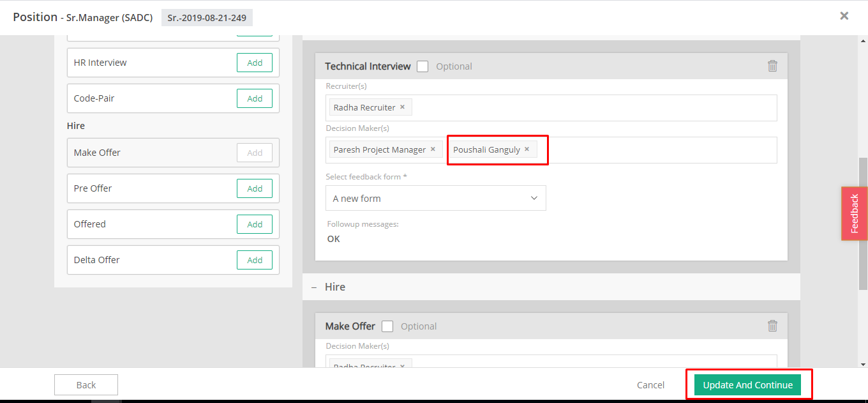Viewport: 868px width, 403px height.
Task: Delete the Technical Interview stage via trash icon
Action: click(x=772, y=66)
